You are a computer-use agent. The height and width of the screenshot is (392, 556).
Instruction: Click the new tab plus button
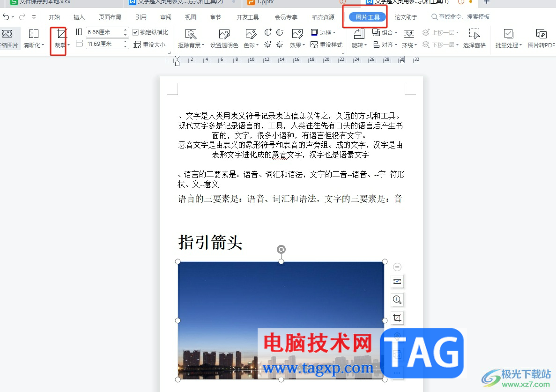click(x=487, y=2)
